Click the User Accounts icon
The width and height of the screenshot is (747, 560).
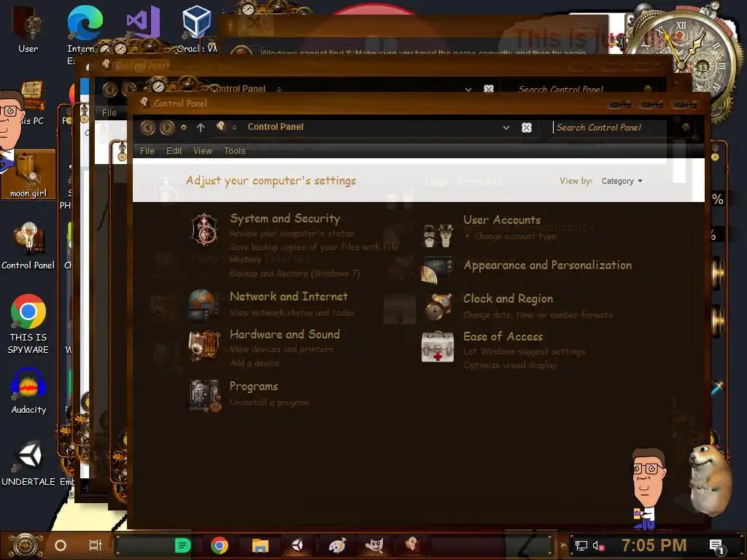[438, 236]
